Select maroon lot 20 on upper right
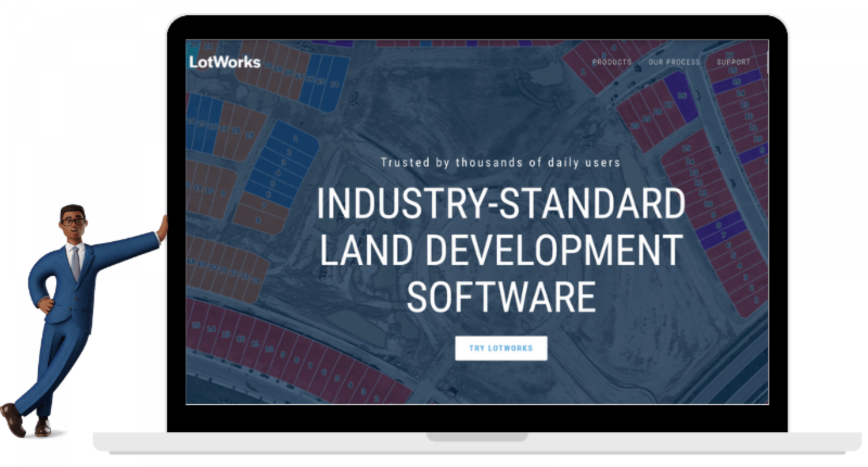The width and height of the screenshot is (868, 467). click(x=635, y=126)
